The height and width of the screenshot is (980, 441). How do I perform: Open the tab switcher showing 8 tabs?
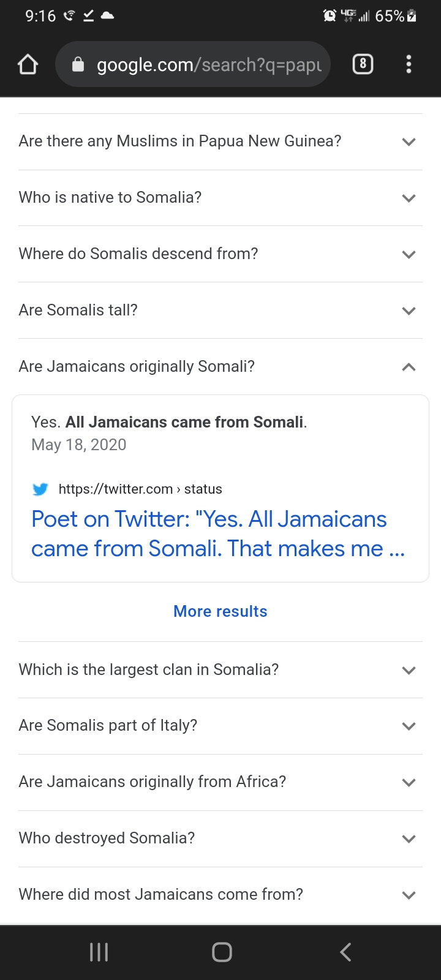click(x=363, y=64)
